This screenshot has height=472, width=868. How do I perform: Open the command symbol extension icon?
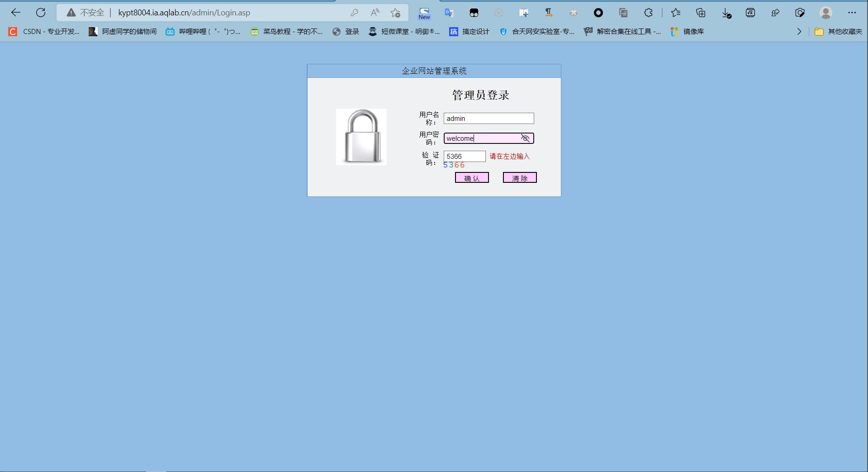(574, 13)
